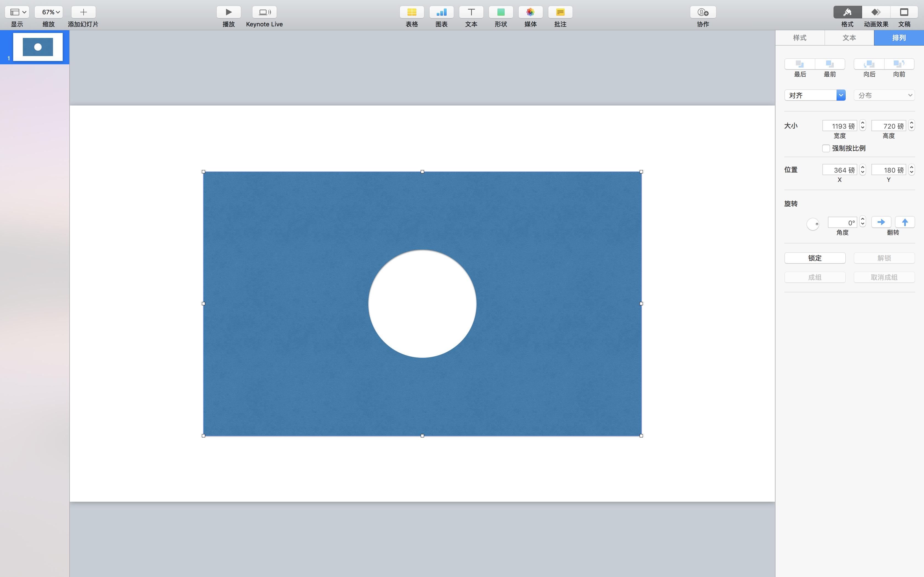Switch to the Style tab

tap(799, 38)
